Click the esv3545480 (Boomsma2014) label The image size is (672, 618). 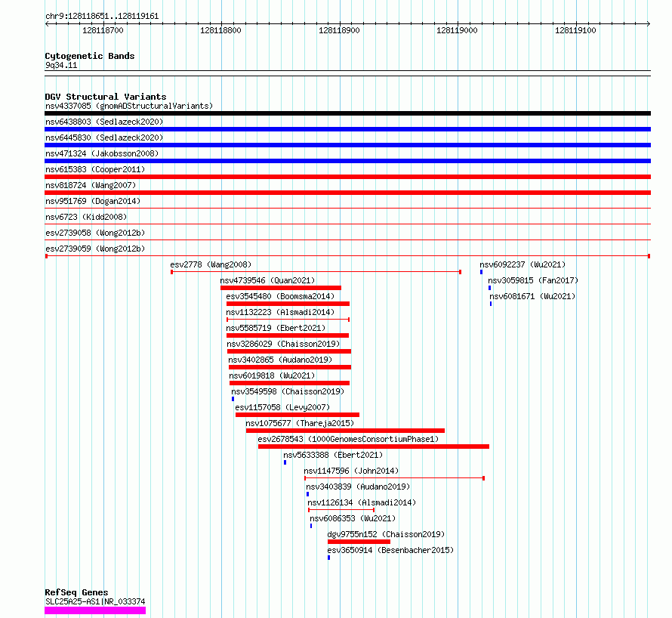[x=280, y=296]
